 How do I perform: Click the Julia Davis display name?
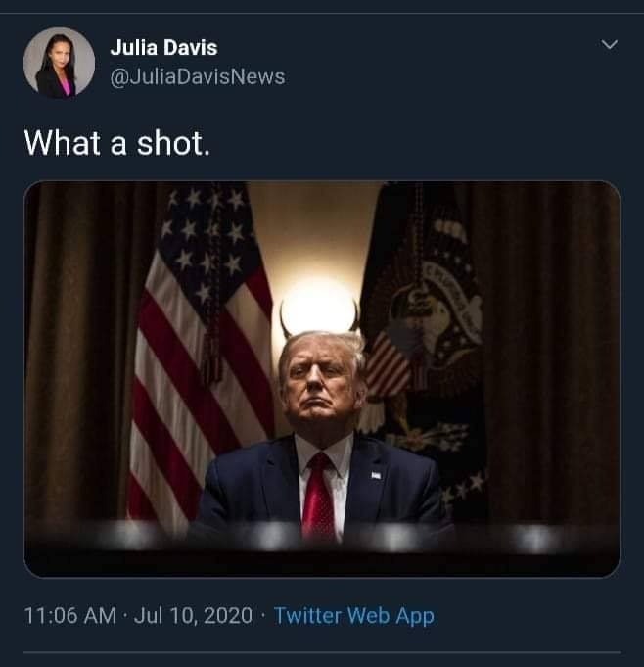point(163,47)
